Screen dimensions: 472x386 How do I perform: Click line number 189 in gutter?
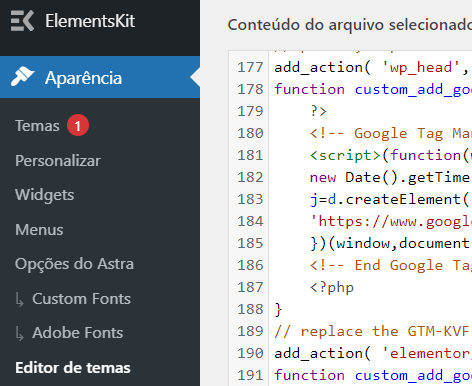250,331
